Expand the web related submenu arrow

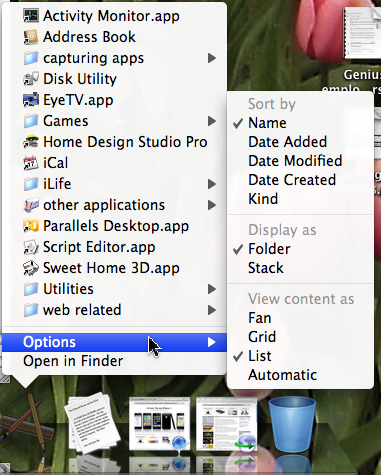(212, 310)
